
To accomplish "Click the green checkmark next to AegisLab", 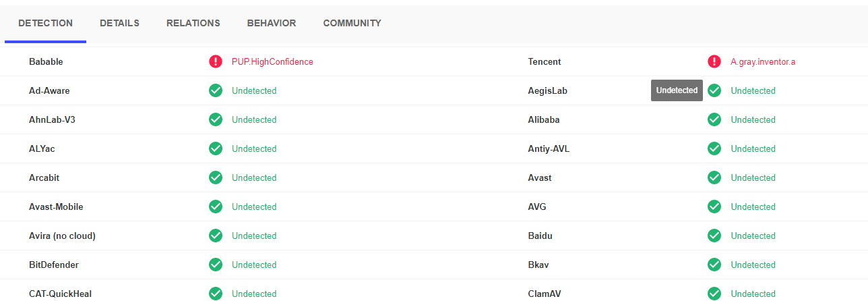I will click(714, 90).
